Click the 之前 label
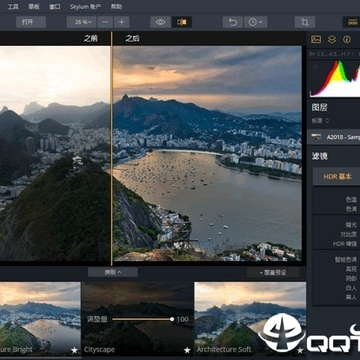The image size is (360, 360). (x=91, y=38)
